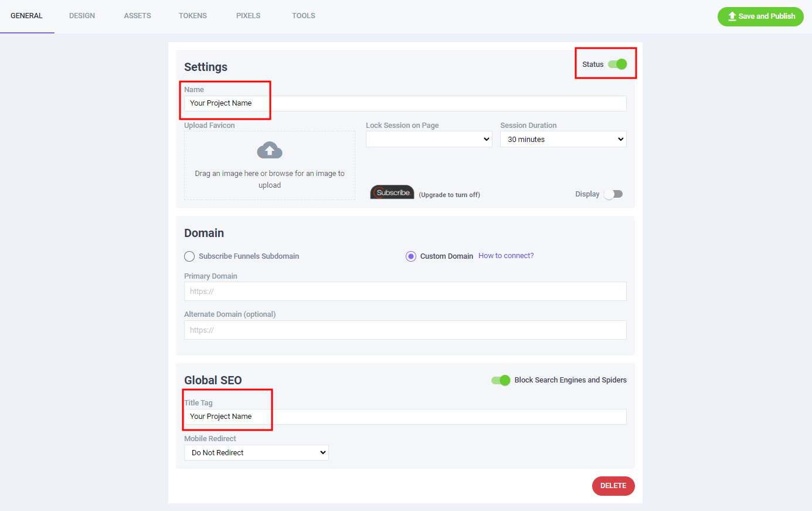
Task: Click the Primary Domain input field
Action: [405, 292]
